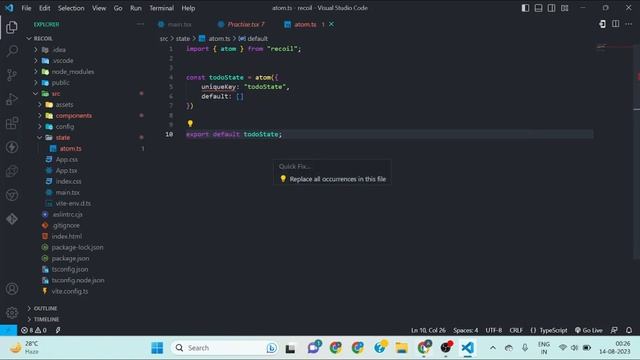Viewport: 640px width, 360px height.
Task: Open File Explorer from taskbar
Action: [x=402, y=348]
